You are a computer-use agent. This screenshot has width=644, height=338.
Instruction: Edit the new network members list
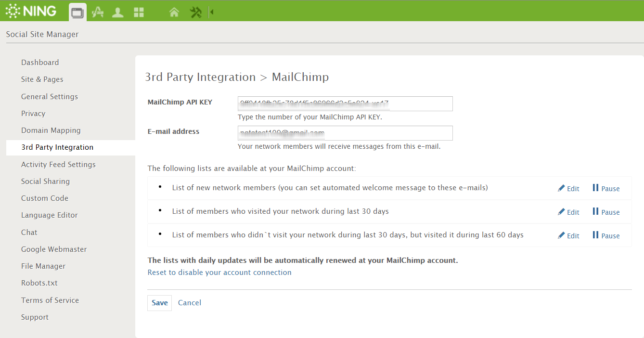tap(568, 189)
